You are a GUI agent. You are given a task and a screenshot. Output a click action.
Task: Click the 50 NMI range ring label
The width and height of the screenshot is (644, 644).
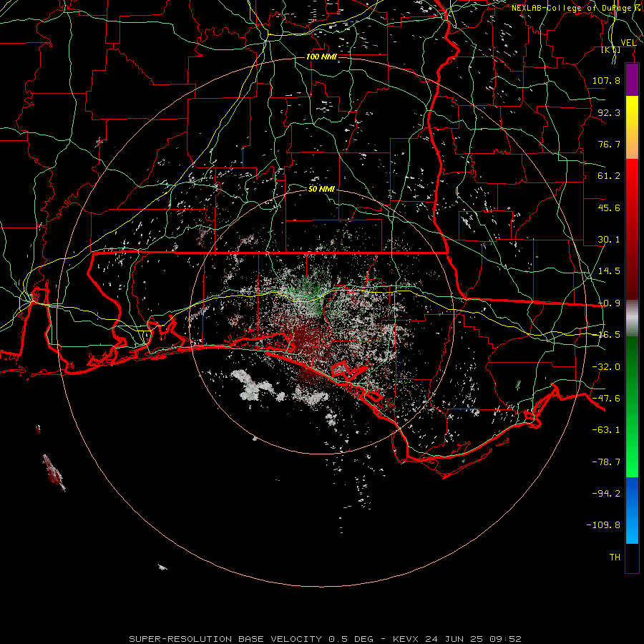point(321,189)
